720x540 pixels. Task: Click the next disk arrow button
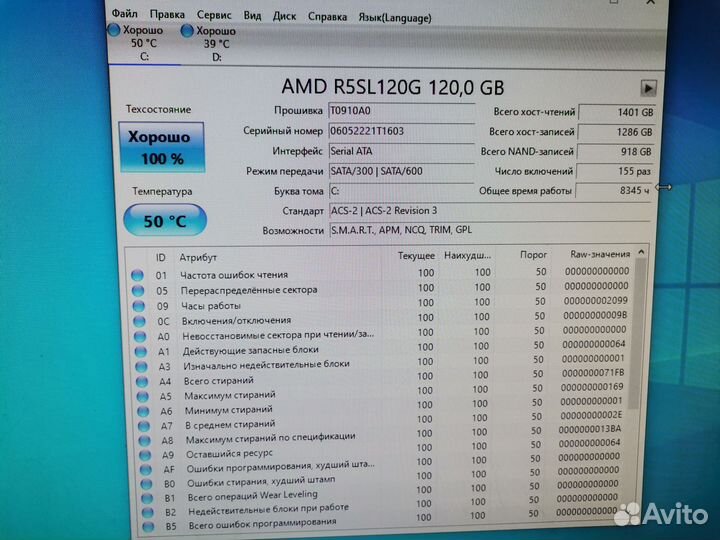[x=648, y=88]
